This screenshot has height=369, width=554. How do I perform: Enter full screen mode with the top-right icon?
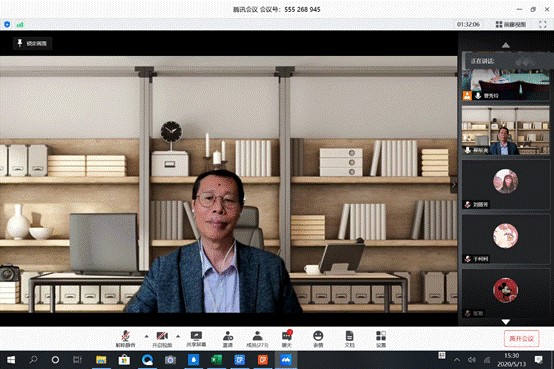point(542,24)
